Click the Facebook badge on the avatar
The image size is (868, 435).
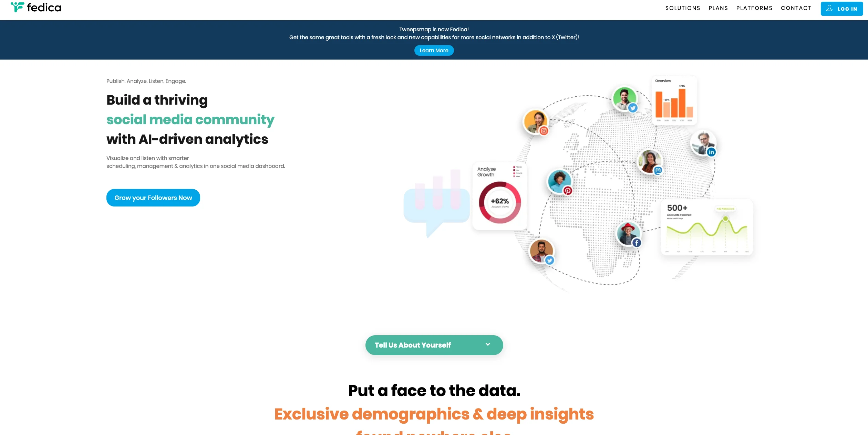coord(637,243)
